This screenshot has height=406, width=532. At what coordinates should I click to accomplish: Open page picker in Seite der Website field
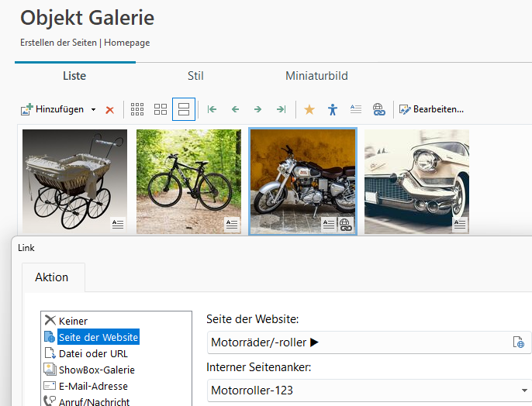tap(518, 342)
